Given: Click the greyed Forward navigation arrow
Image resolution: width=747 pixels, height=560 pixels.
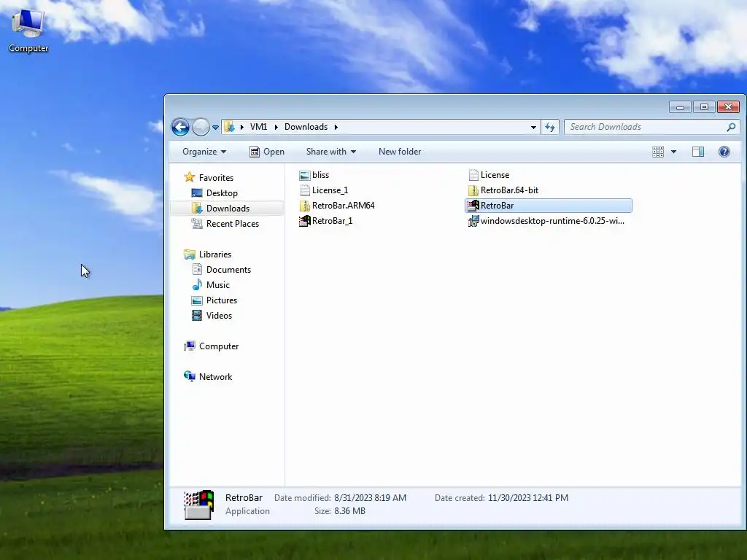Looking at the screenshot, I should tap(201, 127).
